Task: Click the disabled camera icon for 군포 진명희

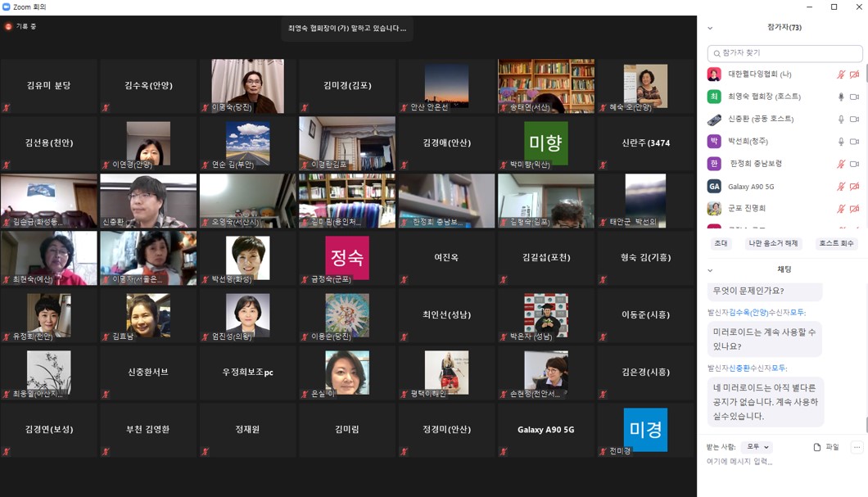Action: pos(854,209)
